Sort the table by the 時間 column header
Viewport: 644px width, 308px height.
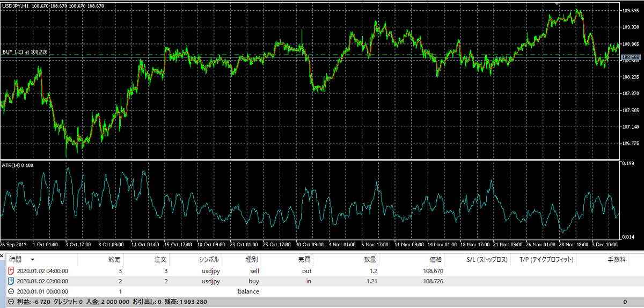pyautogui.click(x=42, y=260)
